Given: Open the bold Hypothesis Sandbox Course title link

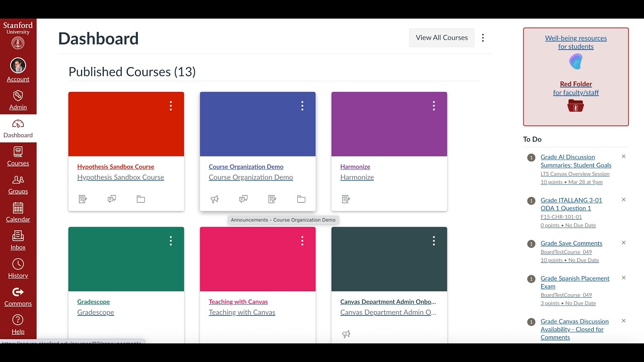Looking at the screenshot, I should point(116,167).
